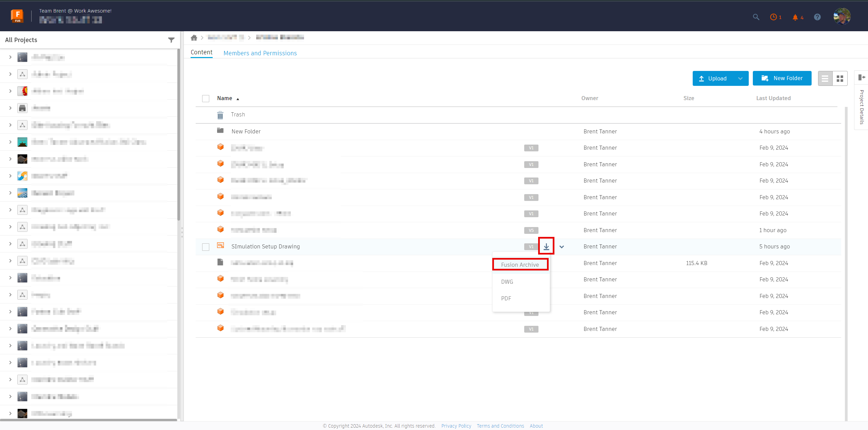Open the job status clock icon
868x430 pixels.
(774, 17)
